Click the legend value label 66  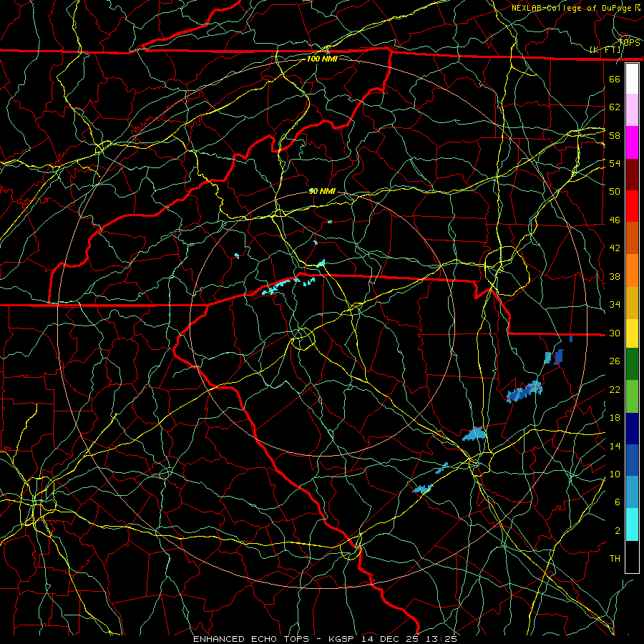coord(615,79)
